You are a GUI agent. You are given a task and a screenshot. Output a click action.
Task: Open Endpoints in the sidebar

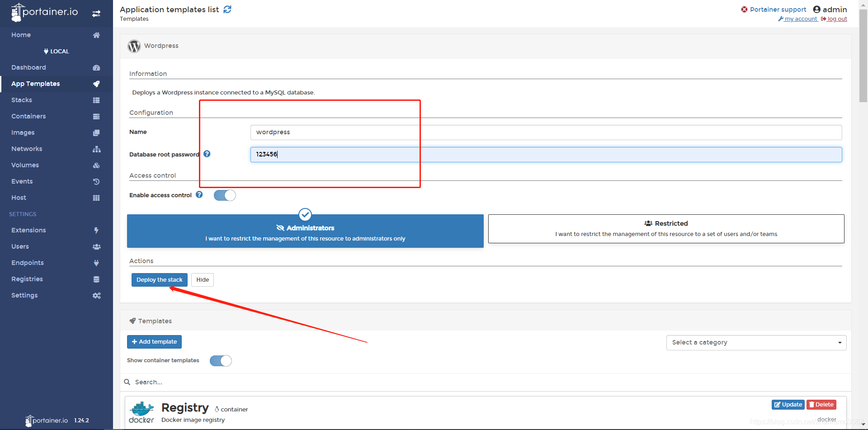pyautogui.click(x=28, y=263)
